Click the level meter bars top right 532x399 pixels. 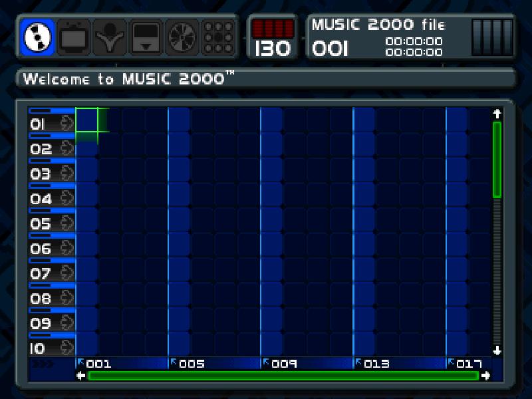[x=492, y=37]
